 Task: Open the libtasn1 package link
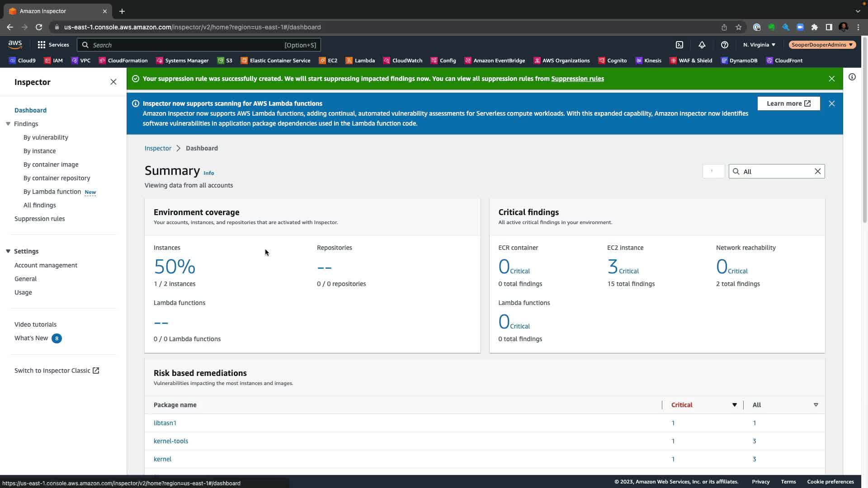[x=165, y=423]
